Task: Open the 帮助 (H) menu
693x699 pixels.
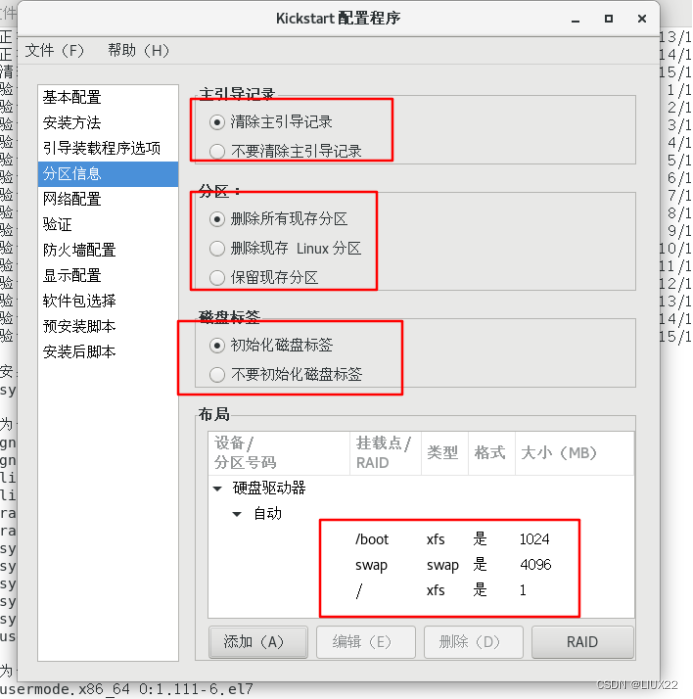Action: point(139,50)
